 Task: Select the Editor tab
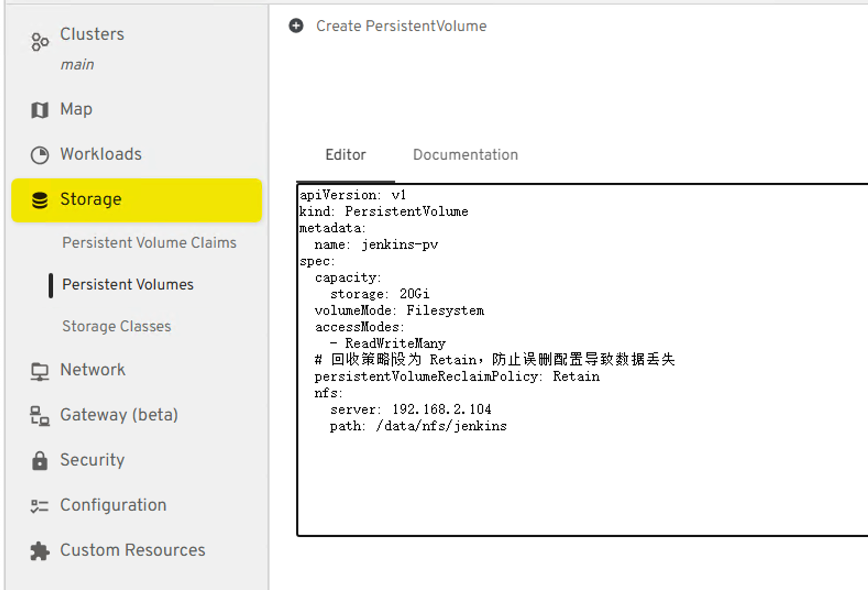pyautogui.click(x=345, y=155)
